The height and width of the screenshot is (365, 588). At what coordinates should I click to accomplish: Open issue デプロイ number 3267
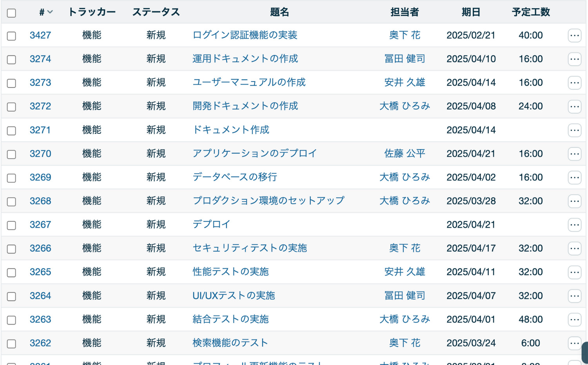pos(211,224)
